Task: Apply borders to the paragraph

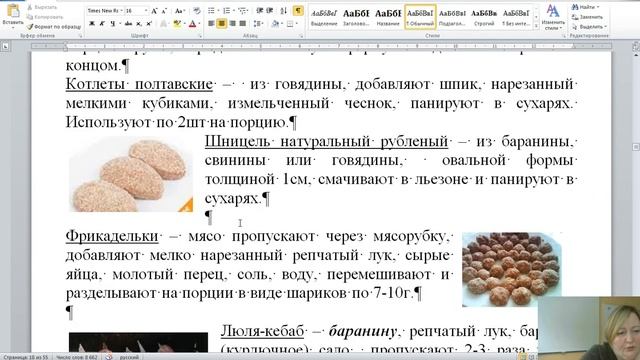Action: point(291,24)
